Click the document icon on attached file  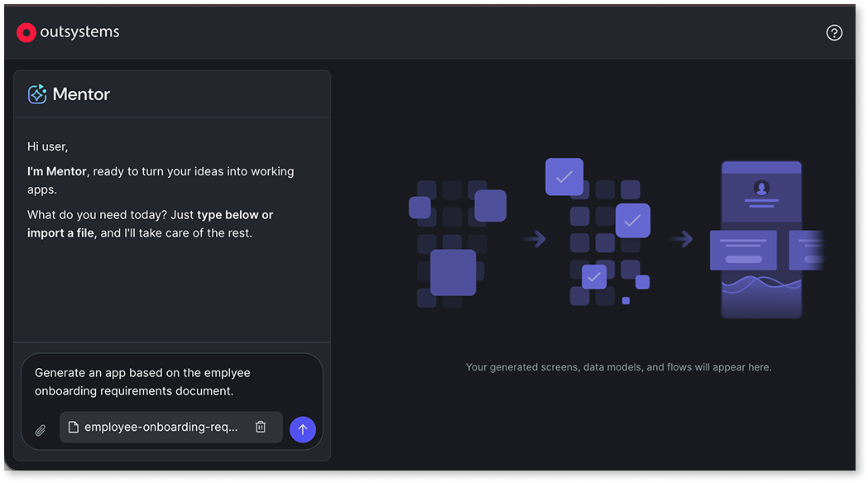73,427
